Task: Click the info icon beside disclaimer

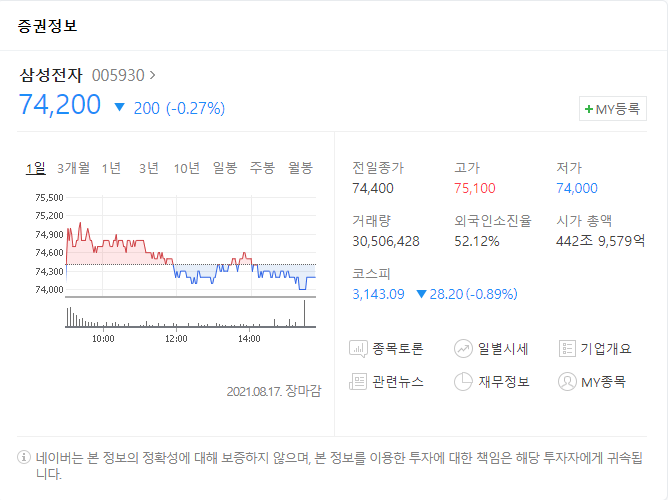Action: click(x=24, y=457)
